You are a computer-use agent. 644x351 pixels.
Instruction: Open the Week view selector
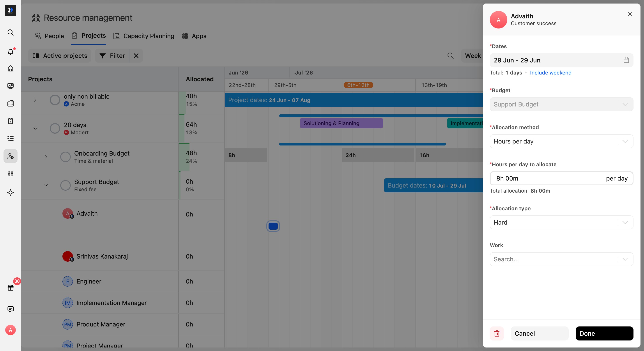pyautogui.click(x=472, y=55)
